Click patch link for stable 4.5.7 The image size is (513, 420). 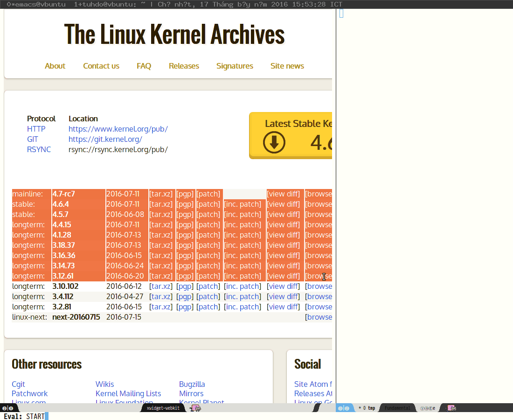point(208,214)
